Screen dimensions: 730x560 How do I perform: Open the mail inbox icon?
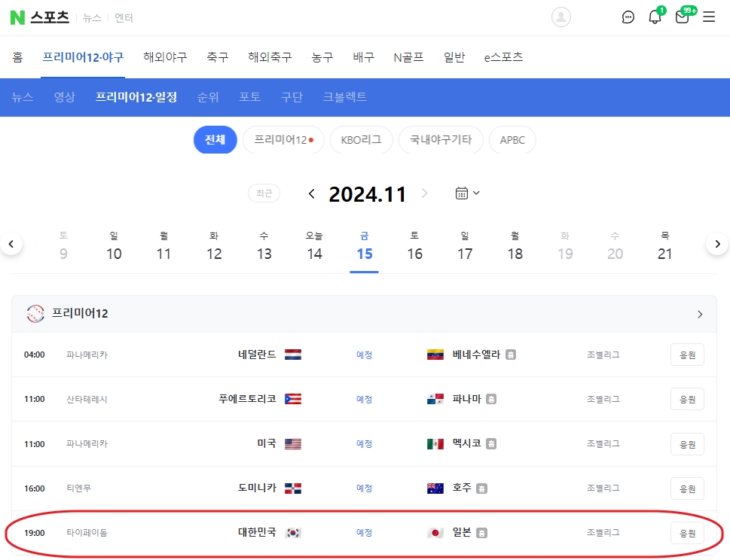pos(682,17)
